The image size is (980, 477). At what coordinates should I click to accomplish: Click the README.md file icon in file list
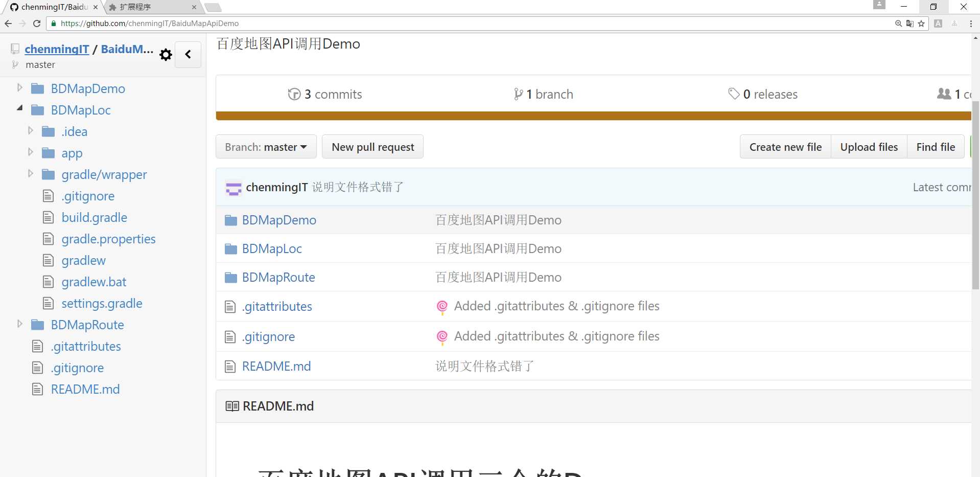click(x=230, y=367)
